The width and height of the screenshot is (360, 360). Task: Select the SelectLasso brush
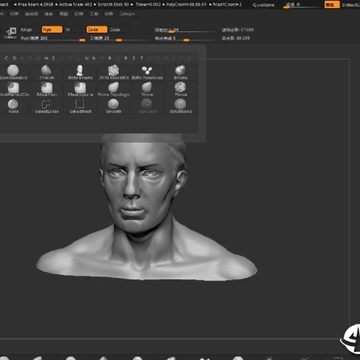click(x=46, y=106)
